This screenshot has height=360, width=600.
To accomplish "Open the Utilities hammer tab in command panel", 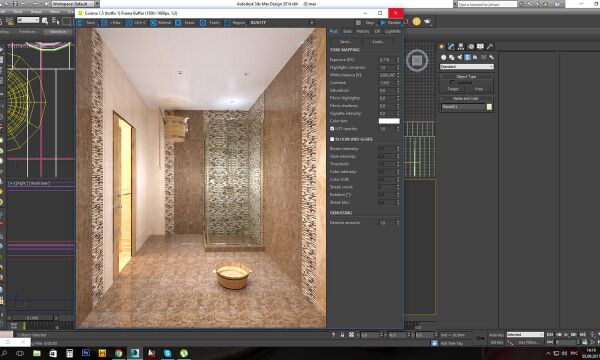I will (x=490, y=46).
